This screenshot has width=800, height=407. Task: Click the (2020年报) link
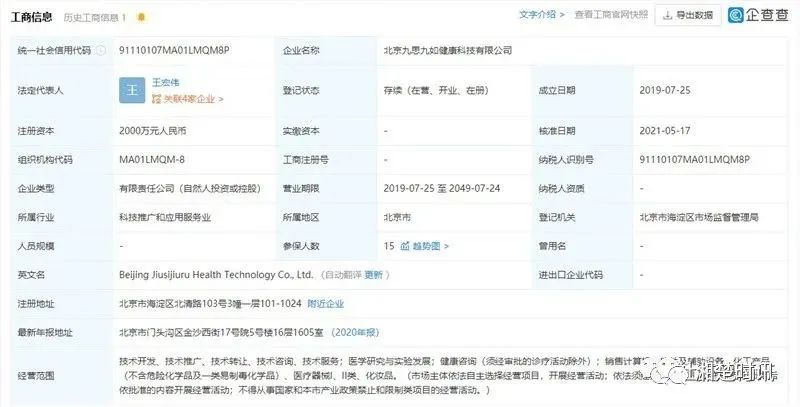click(x=356, y=333)
